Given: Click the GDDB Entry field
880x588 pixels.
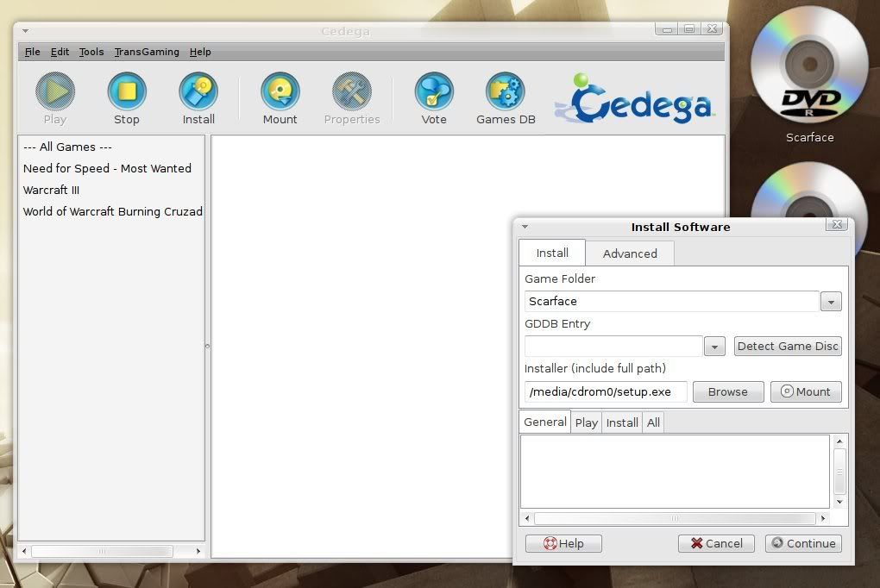Looking at the screenshot, I should point(613,347).
